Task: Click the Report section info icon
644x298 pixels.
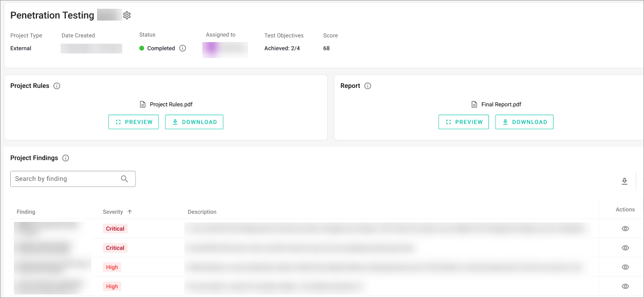Action: pos(368,86)
